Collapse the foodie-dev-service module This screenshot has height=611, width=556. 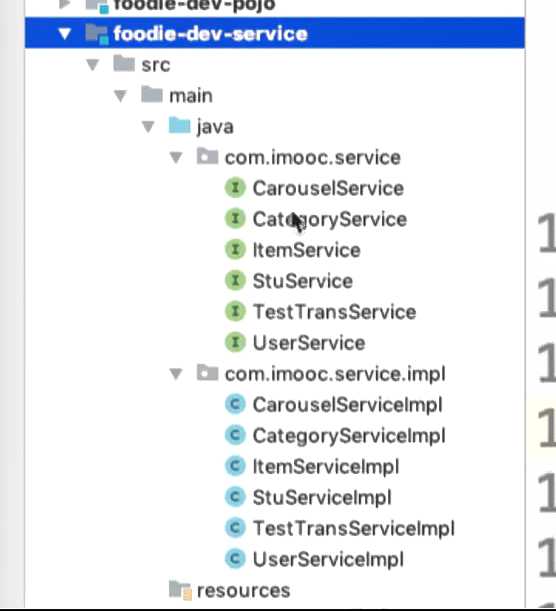(x=65, y=34)
